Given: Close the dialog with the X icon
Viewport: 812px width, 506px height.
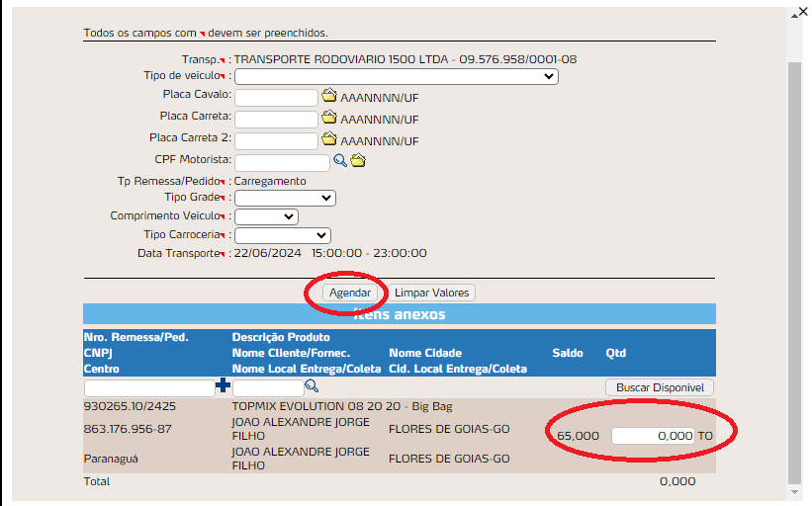Looking at the screenshot, I should pyautogui.click(x=803, y=12).
